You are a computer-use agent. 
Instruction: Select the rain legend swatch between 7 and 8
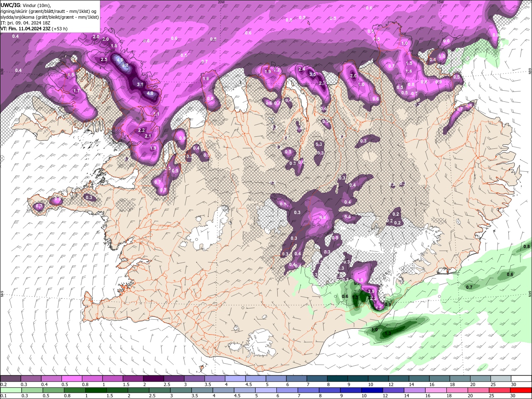pos(308,390)
